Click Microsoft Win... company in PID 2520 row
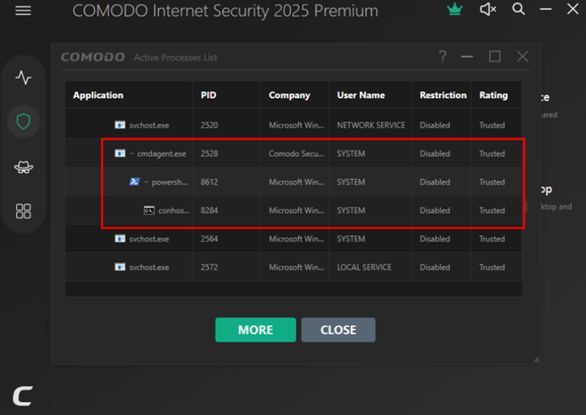This screenshot has width=586, height=415. [296, 125]
